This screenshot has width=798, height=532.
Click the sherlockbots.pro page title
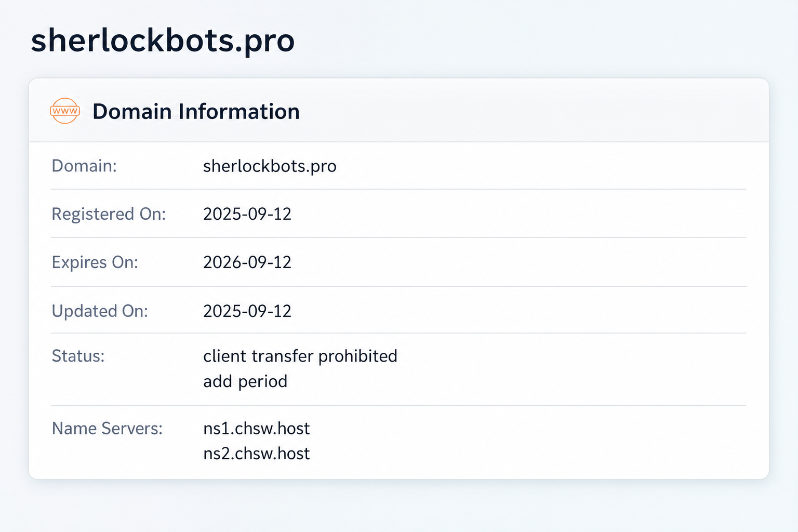coord(163,41)
